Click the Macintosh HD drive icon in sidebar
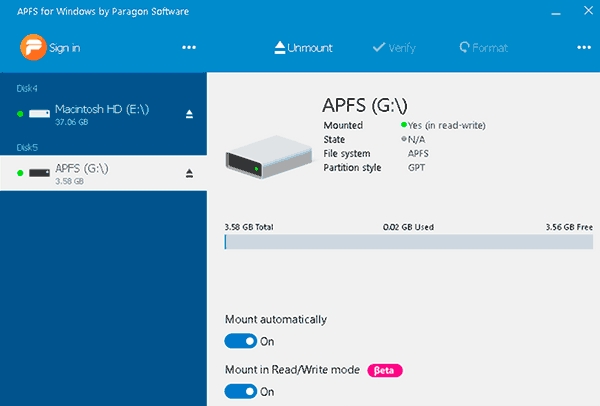This screenshot has height=406, width=600. pos(40,114)
